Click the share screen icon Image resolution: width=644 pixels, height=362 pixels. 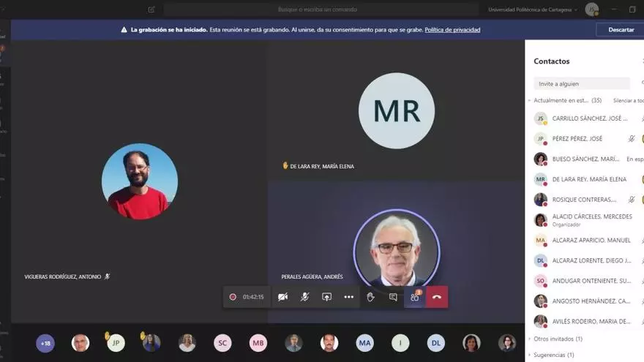pyautogui.click(x=326, y=297)
